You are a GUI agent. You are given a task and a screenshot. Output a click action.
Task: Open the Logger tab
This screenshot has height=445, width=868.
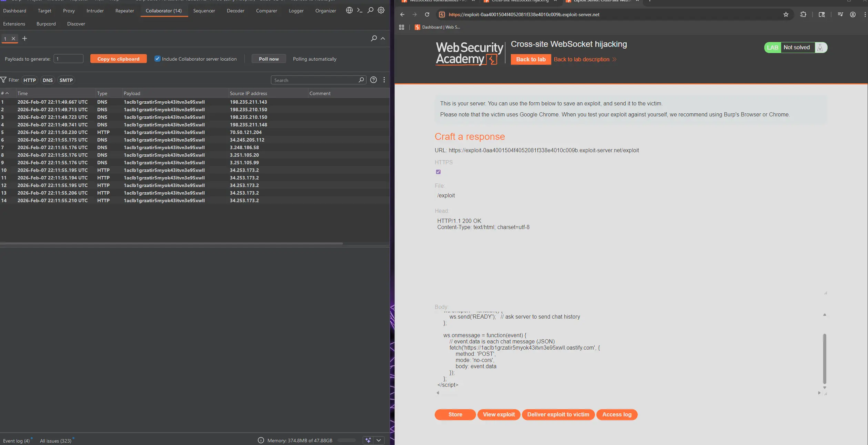point(296,11)
